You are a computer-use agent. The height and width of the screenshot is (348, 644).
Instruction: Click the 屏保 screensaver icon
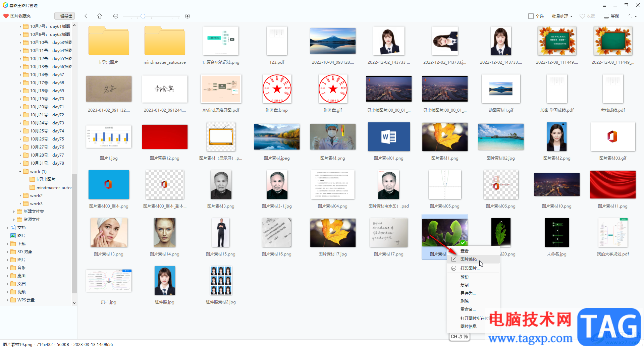click(x=606, y=16)
